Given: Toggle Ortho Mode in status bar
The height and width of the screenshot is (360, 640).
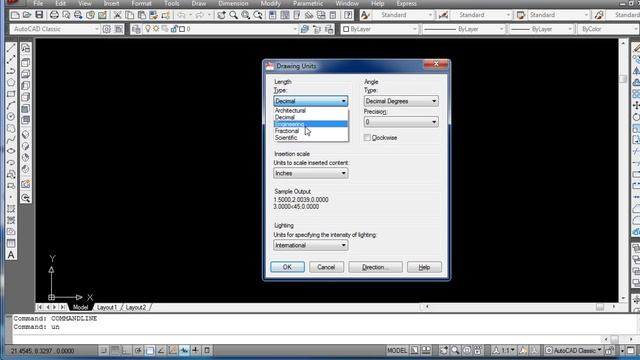Looking at the screenshot, I should [x=127, y=350].
